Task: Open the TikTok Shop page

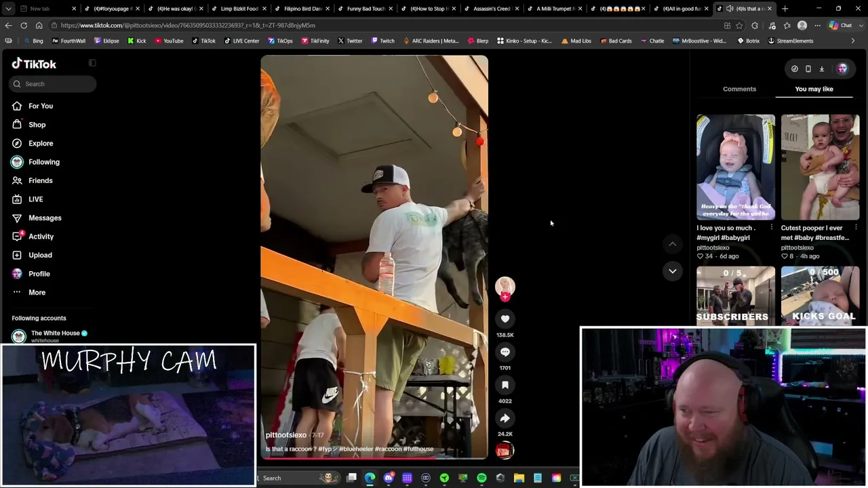Action: click(x=37, y=125)
